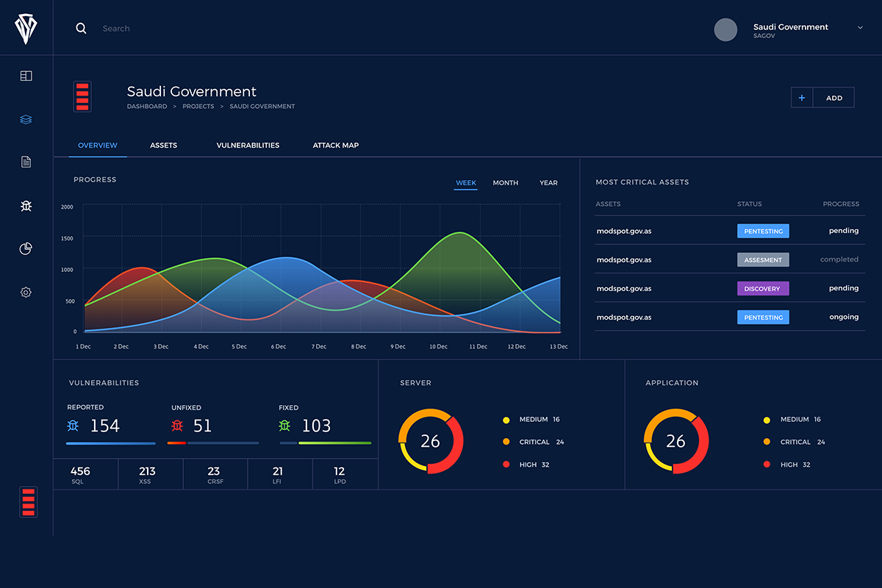Click the 'ongoing' progress text

click(x=844, y=318)
